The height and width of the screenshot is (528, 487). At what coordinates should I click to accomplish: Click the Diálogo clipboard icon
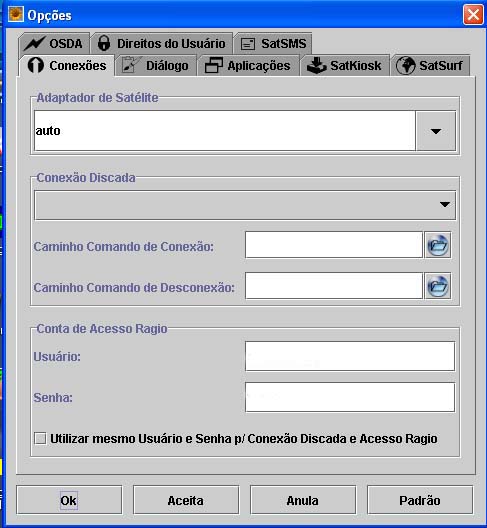pos(131,65)
